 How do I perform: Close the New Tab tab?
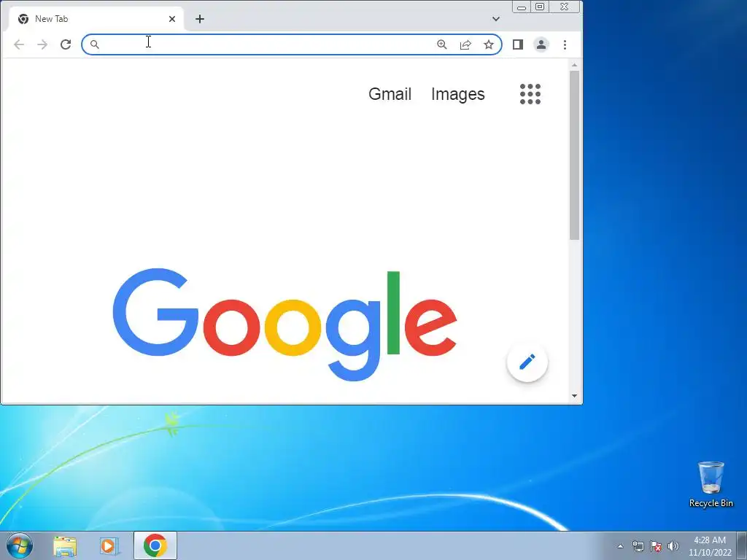tap(172, 19)
